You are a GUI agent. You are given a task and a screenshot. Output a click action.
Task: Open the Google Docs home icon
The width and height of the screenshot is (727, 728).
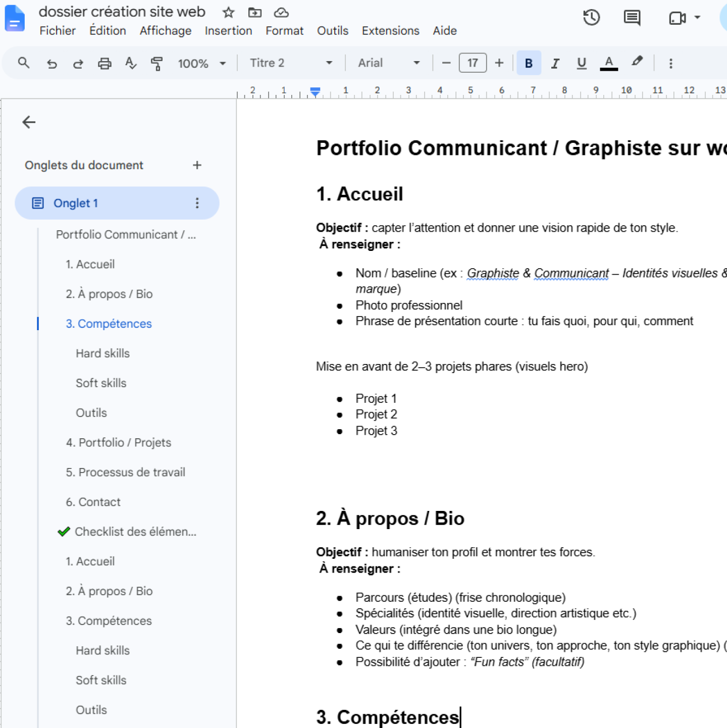[15, 19]
